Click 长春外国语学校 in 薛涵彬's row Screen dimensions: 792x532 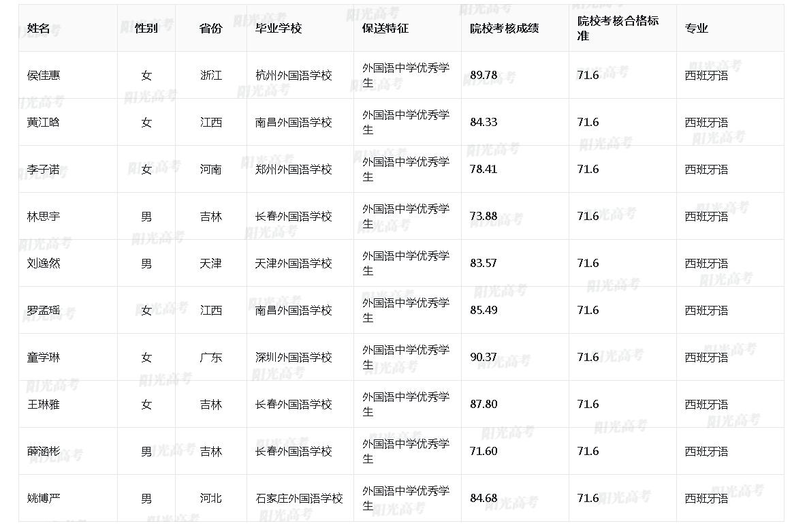tap(294, 451)
